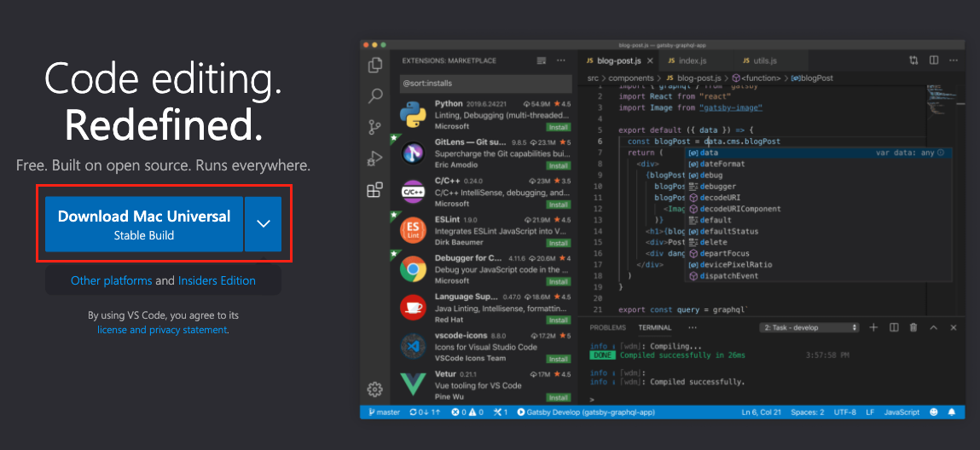Click the errors and warnings status item
Screen dimensions: 980x450
click(467, 412)
